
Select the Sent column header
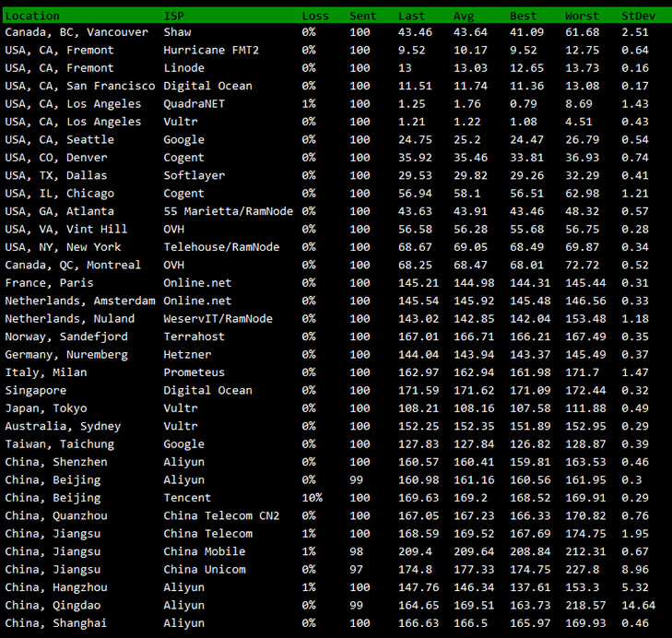[x=362, y=16]
